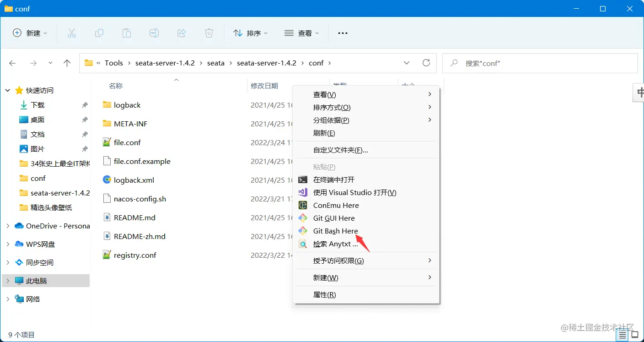Image resolution: width=644 pixels, height=342 pixels.
Task: Open the 查看 view dropdown
Action: (x=301, y=33)
